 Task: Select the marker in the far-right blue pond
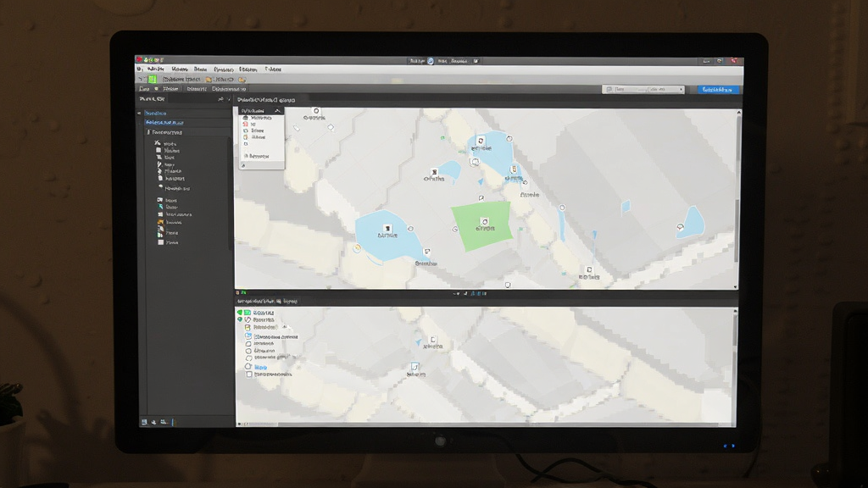point(681,227)
